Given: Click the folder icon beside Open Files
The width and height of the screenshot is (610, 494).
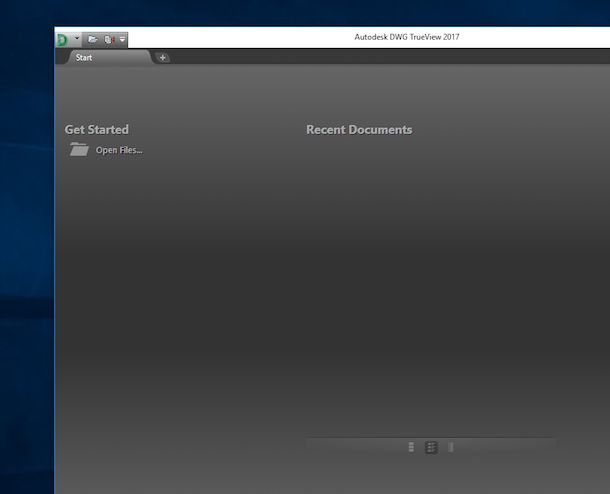Looking at the screenshot, I should click(79, 149).
